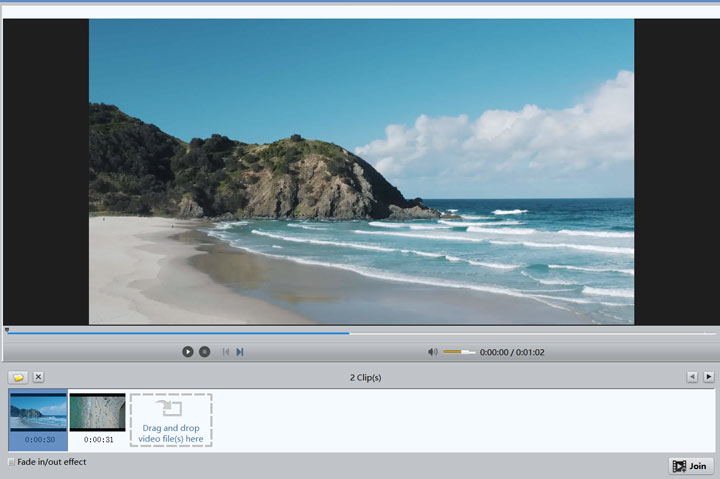Click the seek bar start marker
This screenshot has height=479, width=720.
pyautogui.click(x=6, y=329)
